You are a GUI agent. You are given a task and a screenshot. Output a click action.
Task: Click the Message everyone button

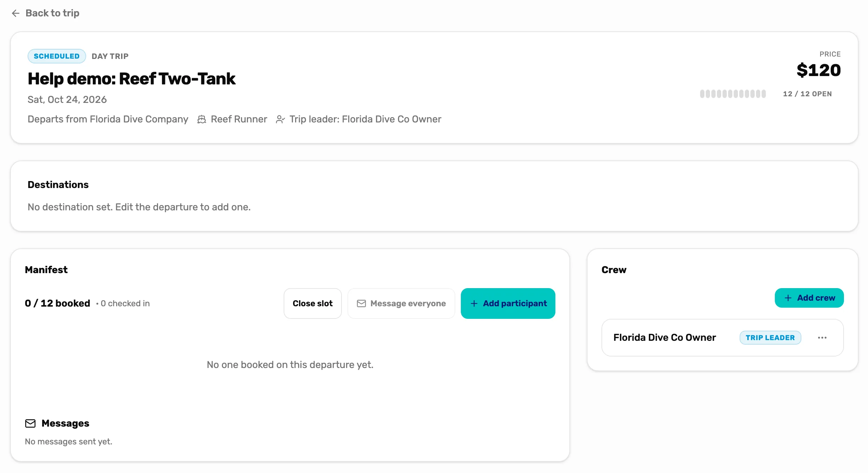(x=401, y=303)
